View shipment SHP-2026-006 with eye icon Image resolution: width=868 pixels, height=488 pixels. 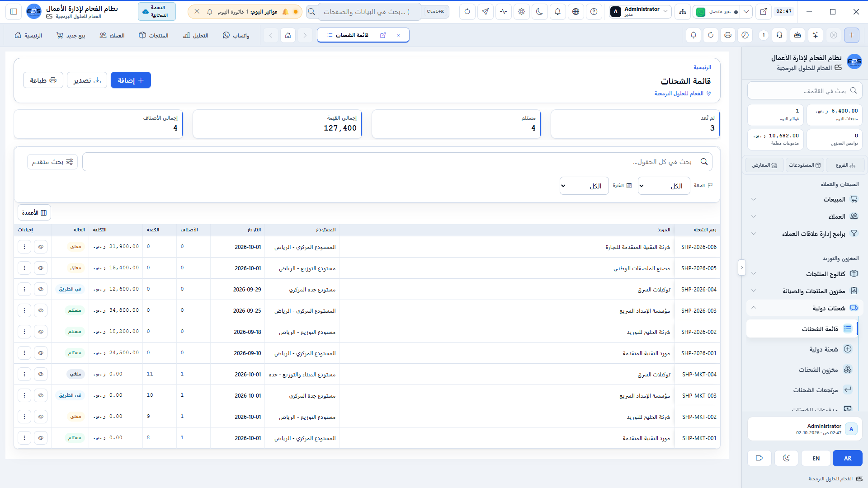pyautogui.click(x=41, y=247)
